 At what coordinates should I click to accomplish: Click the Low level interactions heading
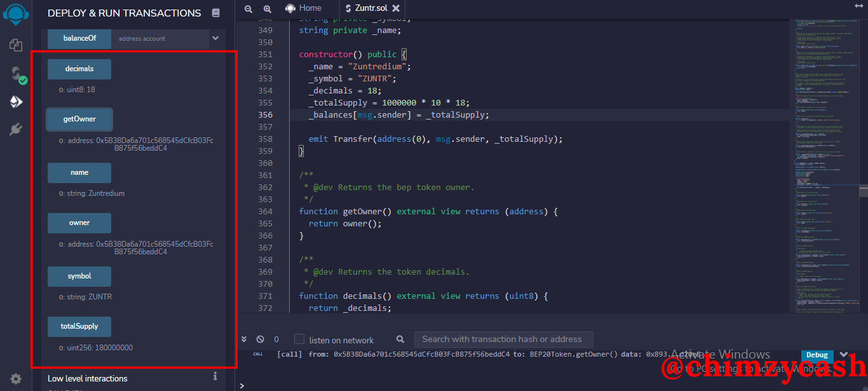point(88,378)
